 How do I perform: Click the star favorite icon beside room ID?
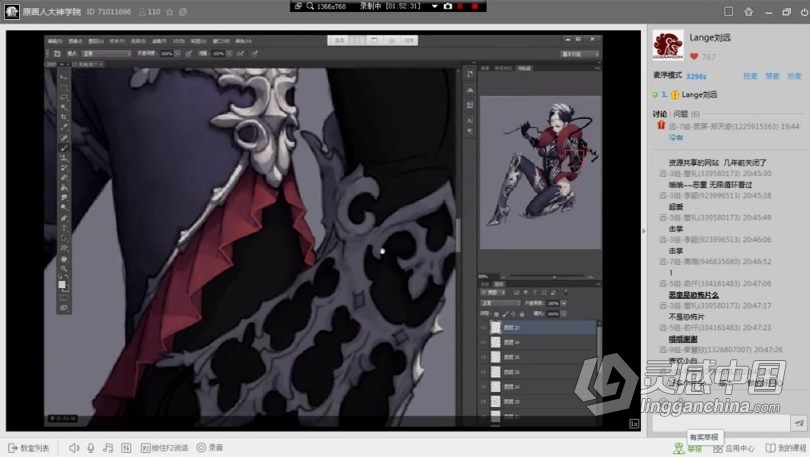click(x=169, y=12)
